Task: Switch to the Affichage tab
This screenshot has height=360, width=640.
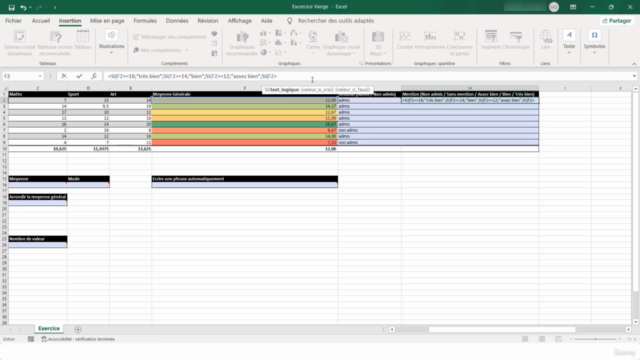Action: pos(240,20)
